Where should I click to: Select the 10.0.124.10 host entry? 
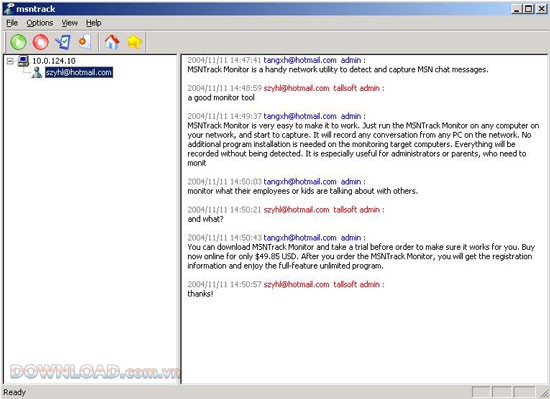point(54,61)
